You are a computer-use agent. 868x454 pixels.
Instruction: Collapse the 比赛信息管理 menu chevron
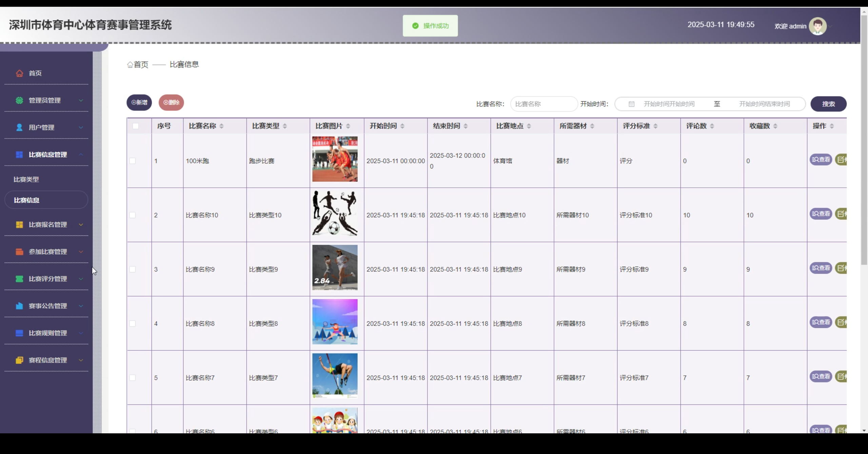(81, 154)
